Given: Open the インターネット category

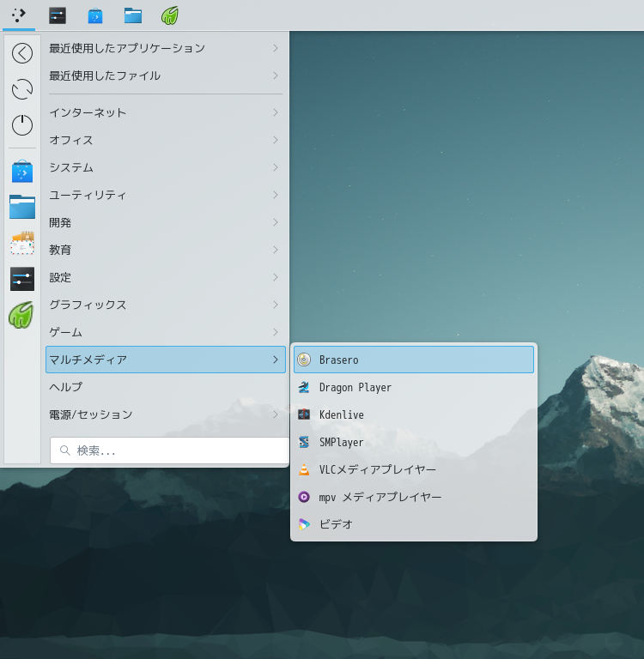Looking at the screenshot, I should tap(166, 112).
